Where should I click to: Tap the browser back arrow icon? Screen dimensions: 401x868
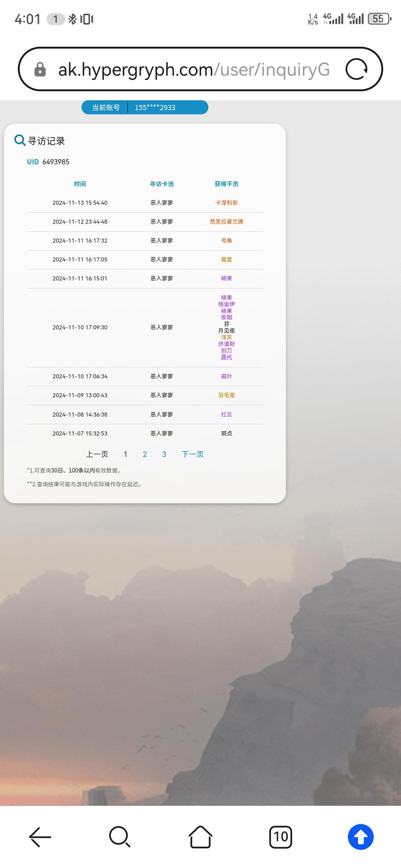click(x=40, y=837)
